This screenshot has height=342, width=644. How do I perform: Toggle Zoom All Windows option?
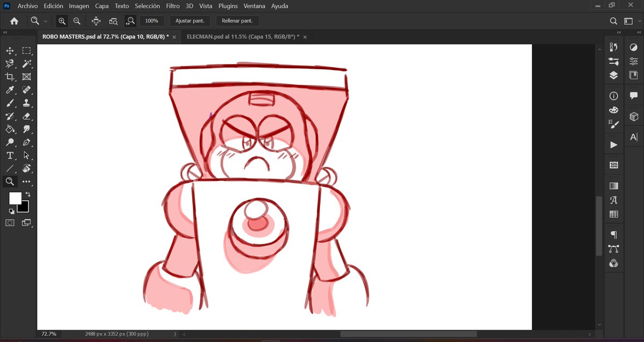pyautogui.click(x=113, y=21)
